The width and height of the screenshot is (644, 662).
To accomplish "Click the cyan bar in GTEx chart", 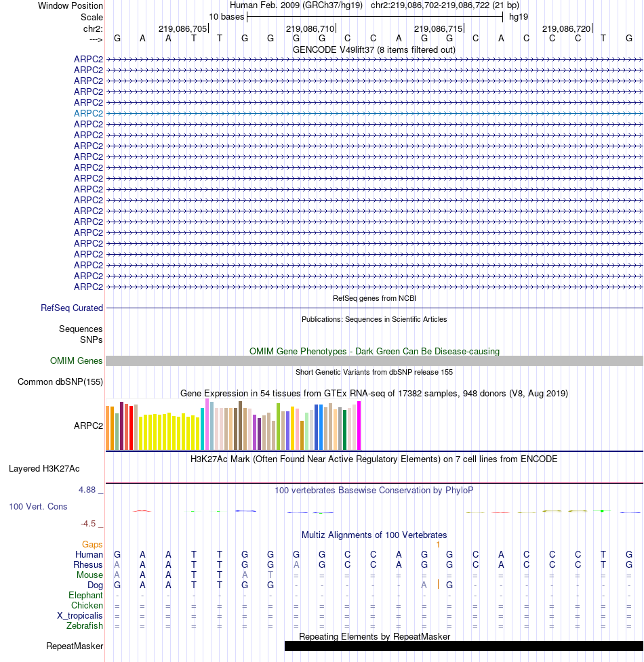I will [202, 429].
